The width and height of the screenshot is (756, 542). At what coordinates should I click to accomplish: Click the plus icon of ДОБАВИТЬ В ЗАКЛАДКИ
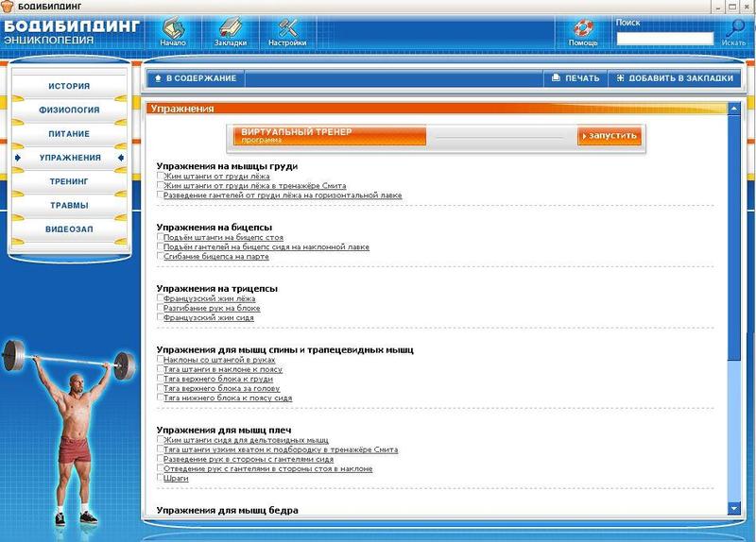click(620, 77)
